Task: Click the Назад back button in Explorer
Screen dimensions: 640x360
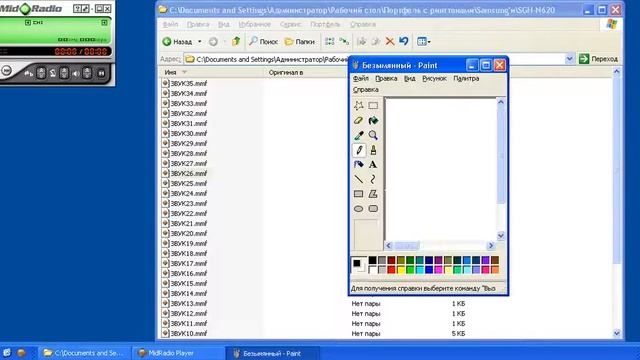Action: click(177, 41)
